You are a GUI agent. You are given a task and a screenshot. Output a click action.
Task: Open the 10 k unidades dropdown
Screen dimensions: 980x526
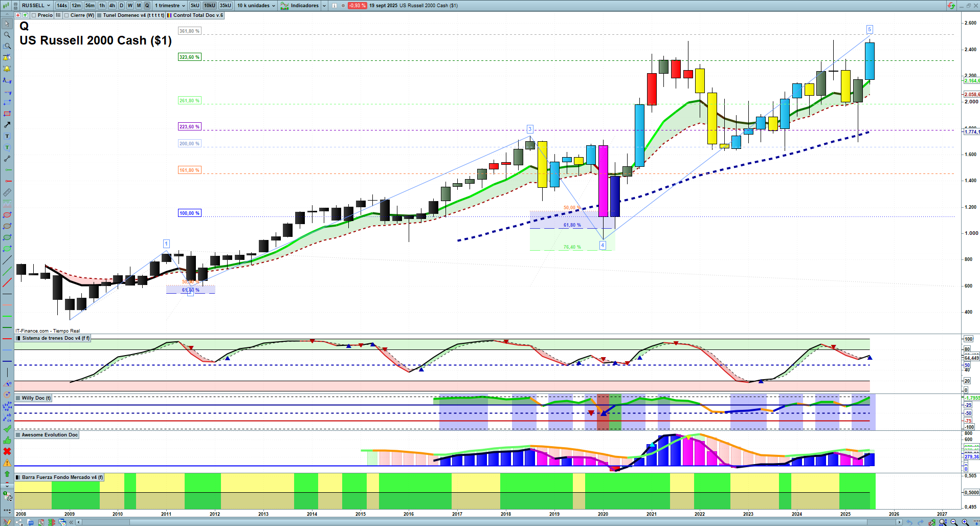coord(256,6)
